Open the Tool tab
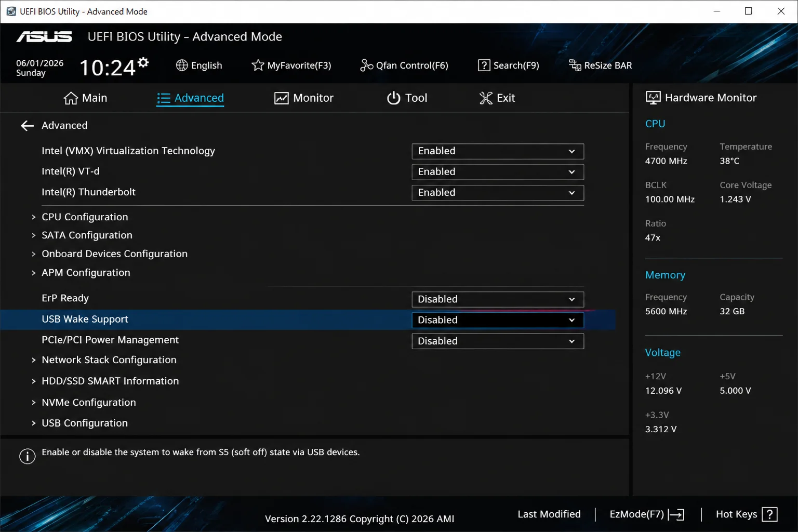Image resolution: width=798 pixels, height=532 pixels. coord(407,98)
